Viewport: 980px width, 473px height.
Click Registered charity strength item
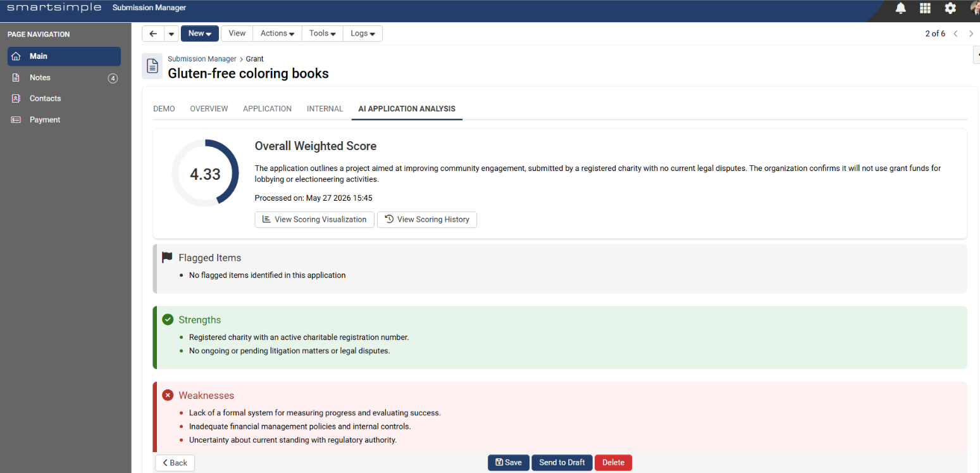tap(299, 337)
